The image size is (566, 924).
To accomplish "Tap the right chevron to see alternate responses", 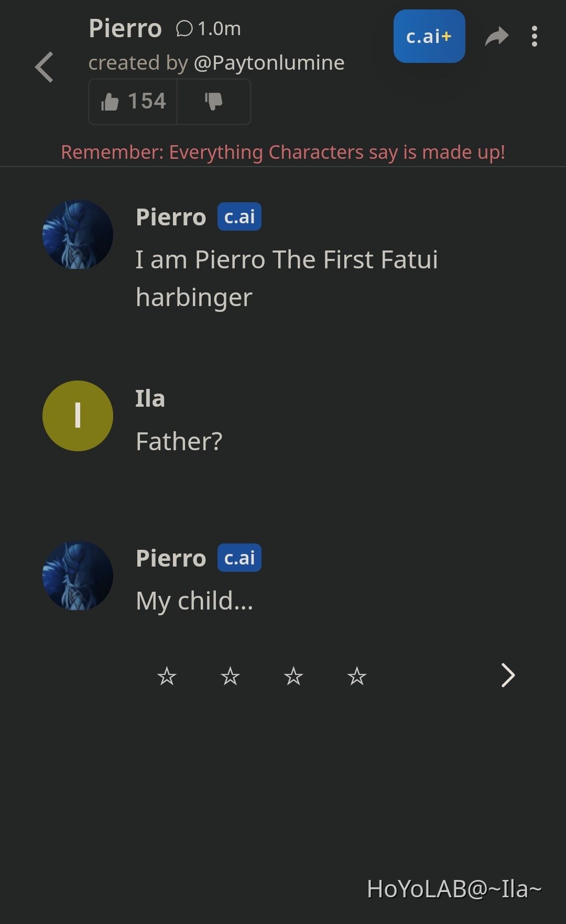I will click(507, 676).
